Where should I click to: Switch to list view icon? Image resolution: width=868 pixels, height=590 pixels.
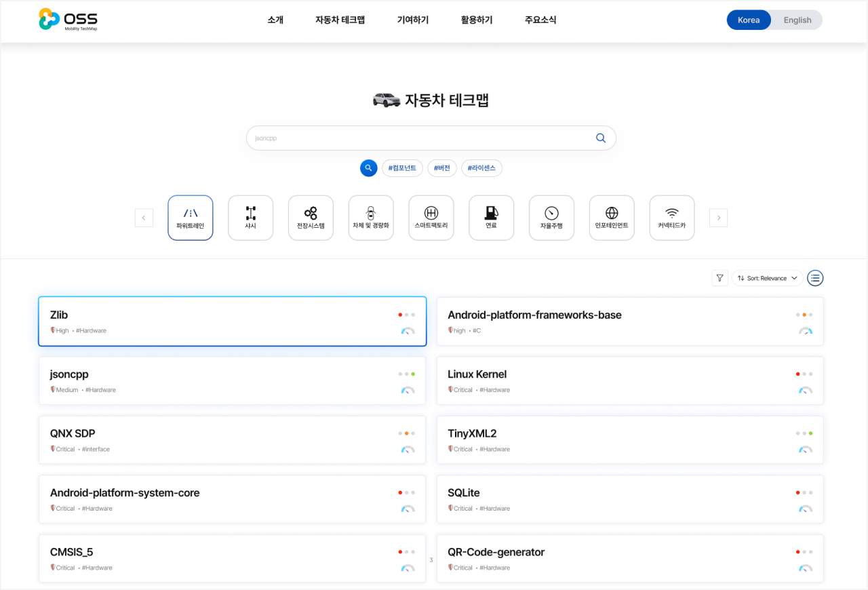(815, 278)
